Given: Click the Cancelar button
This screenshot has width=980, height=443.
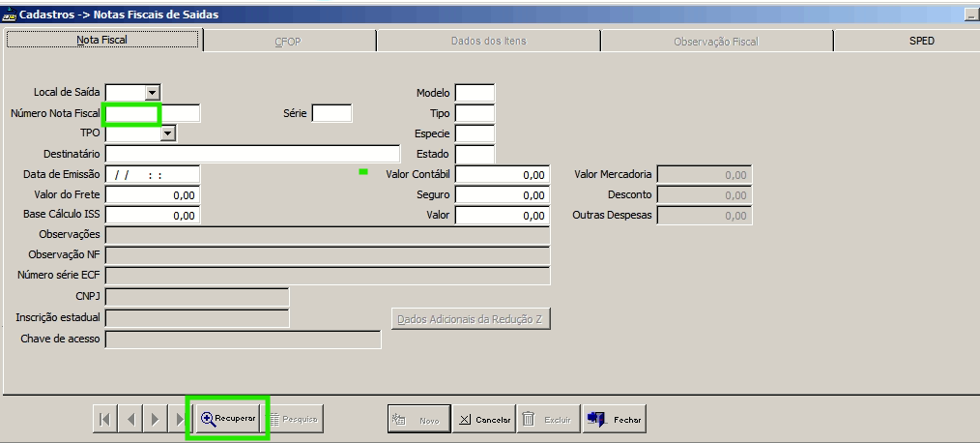Looking at the screenshot, I should coord(484,419).
